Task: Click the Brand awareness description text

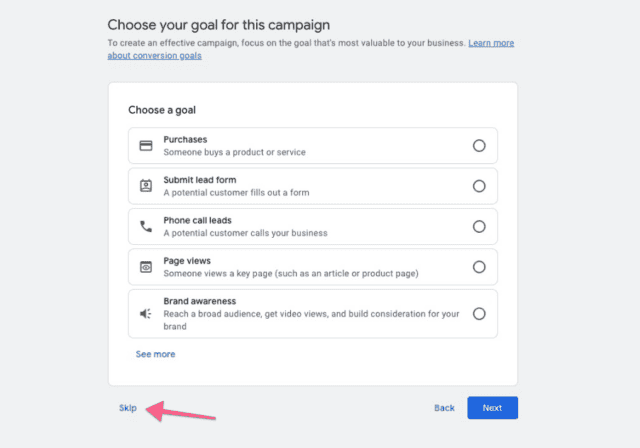Action: tap(311, 320)
